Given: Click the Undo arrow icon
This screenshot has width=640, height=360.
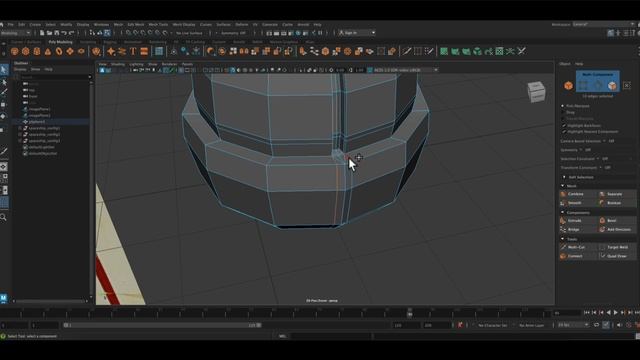Looking at the screenshot, I should click(64, 33).
